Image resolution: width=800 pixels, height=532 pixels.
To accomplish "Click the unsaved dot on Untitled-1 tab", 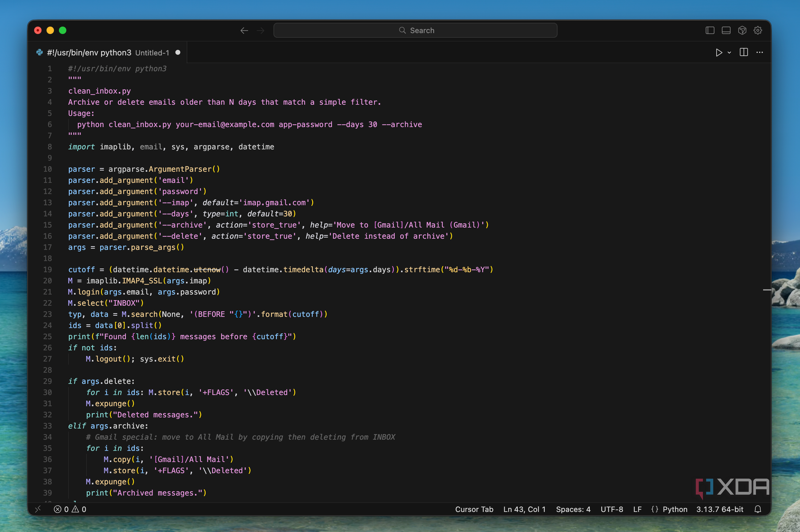I will coord(178,52).
